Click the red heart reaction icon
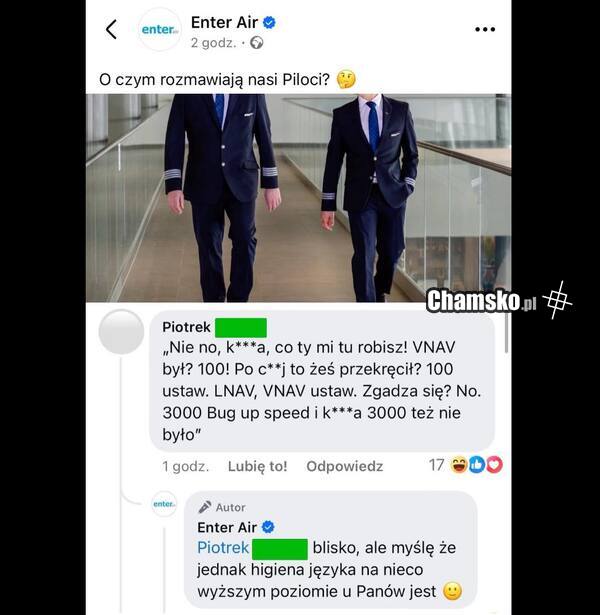 click(495, 465)
